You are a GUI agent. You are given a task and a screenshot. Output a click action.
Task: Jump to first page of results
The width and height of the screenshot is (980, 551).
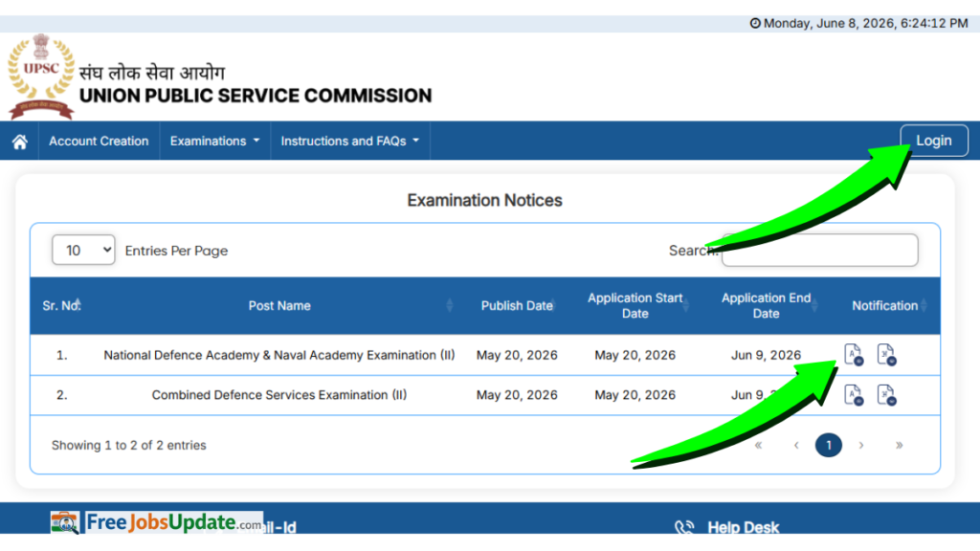point(758,445)
